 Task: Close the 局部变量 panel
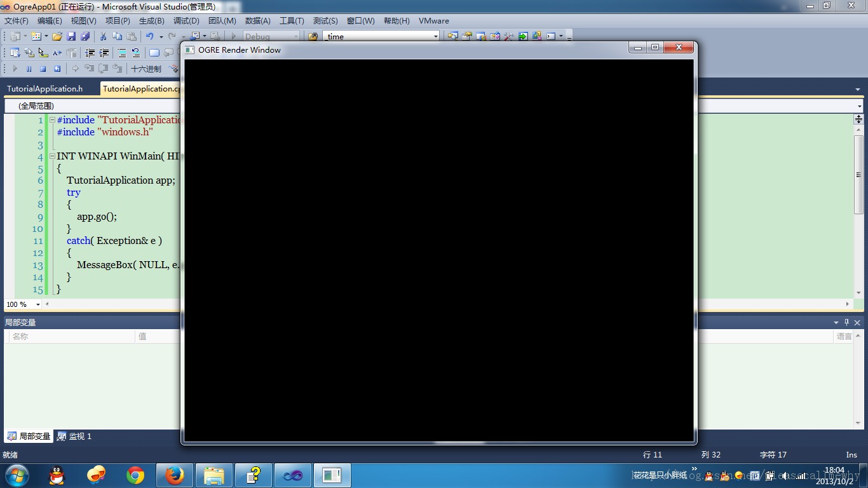point(857,323)
